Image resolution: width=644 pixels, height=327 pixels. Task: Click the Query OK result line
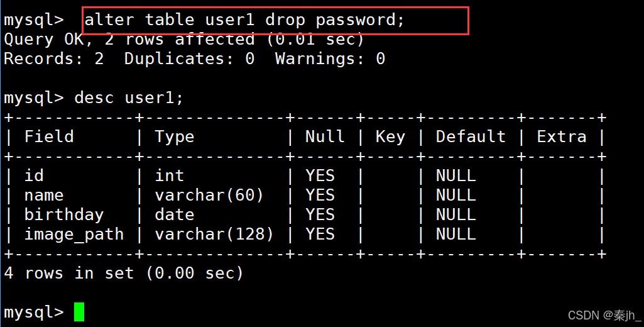point(184,40)
